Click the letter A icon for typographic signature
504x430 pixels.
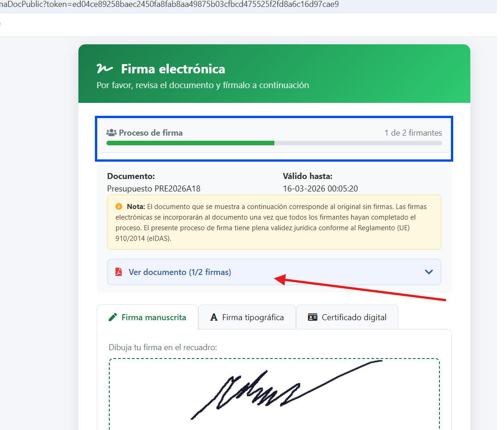(213, 317)
